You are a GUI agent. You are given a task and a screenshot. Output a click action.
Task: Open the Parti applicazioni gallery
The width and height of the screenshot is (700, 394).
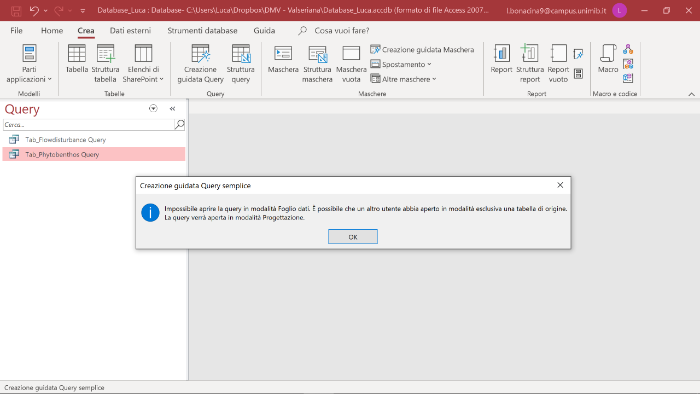point(29,63)
